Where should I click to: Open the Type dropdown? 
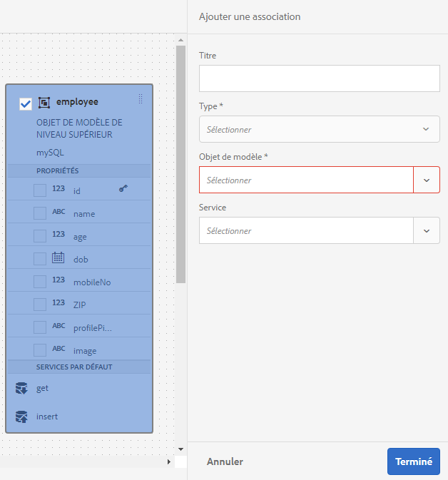coord(320,129)
